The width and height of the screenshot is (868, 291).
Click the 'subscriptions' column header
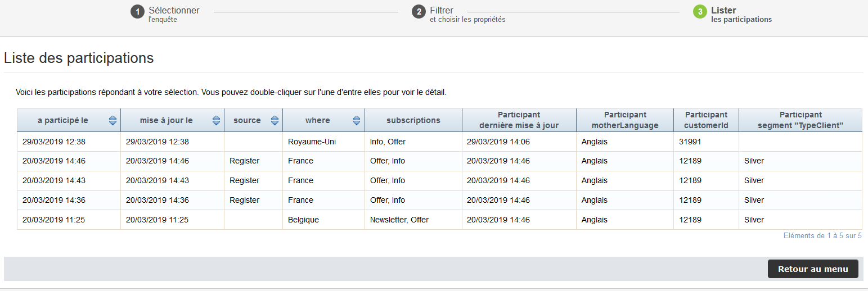pos(413,120)
